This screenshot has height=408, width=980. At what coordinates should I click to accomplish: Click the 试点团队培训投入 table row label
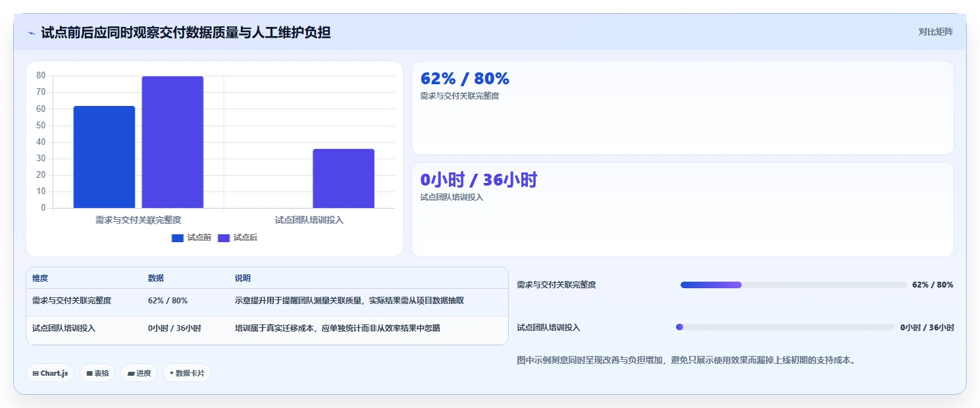click(x=64, y=328)
